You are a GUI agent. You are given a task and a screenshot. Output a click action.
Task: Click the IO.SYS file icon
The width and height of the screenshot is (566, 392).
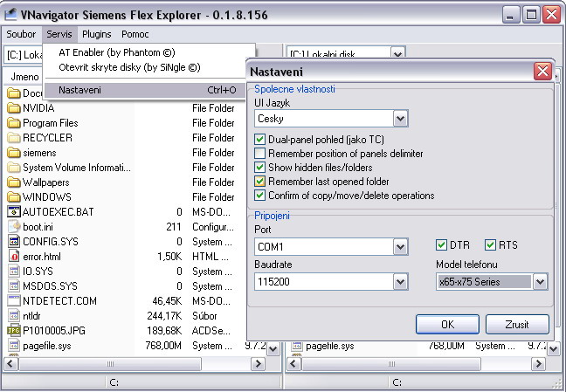[14, 271]
